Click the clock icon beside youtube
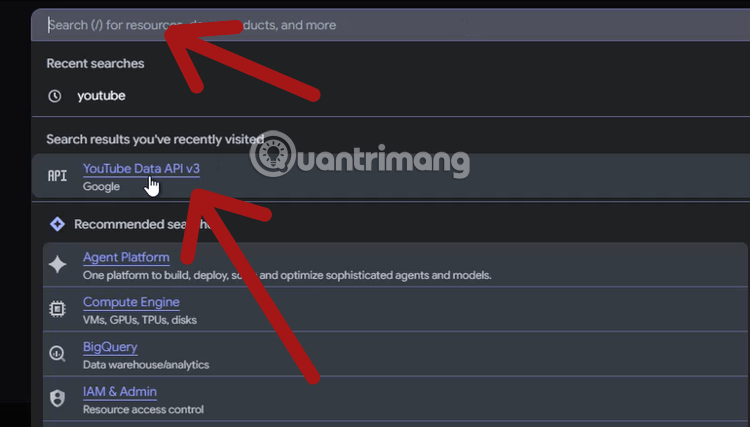750x427 pixels. tap(55, 96)
